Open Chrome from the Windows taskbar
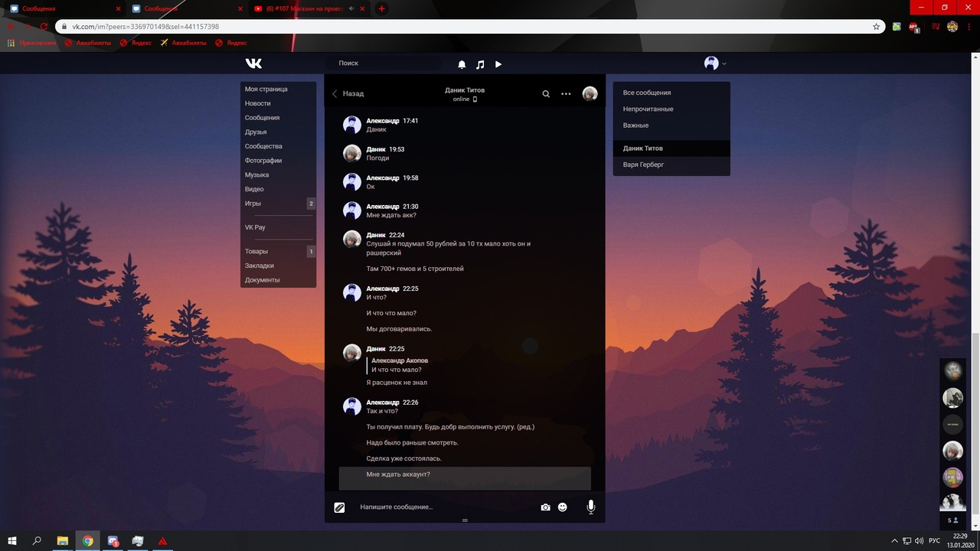The image size is (980, 551). click(88, 541)
